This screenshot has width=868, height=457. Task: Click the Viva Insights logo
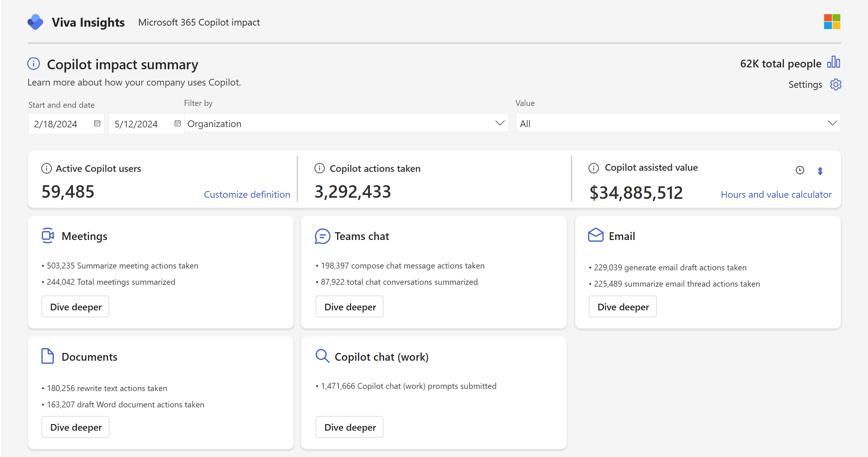tap(35, 22)
